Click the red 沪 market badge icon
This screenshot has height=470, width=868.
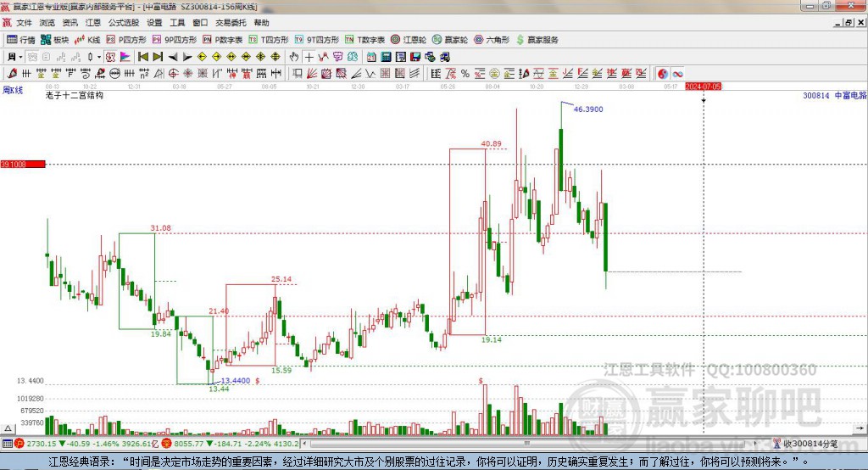coord(19,444)
